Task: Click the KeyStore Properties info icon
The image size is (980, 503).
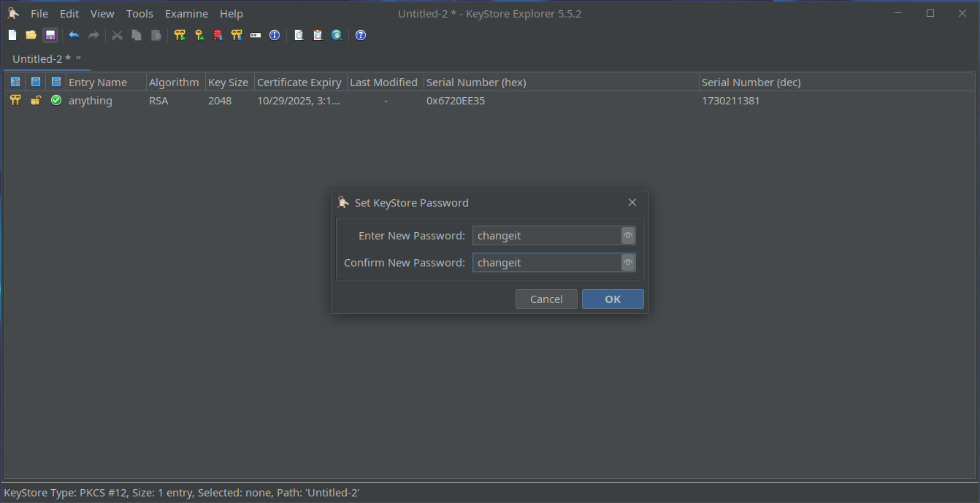Action: point(275,35)
